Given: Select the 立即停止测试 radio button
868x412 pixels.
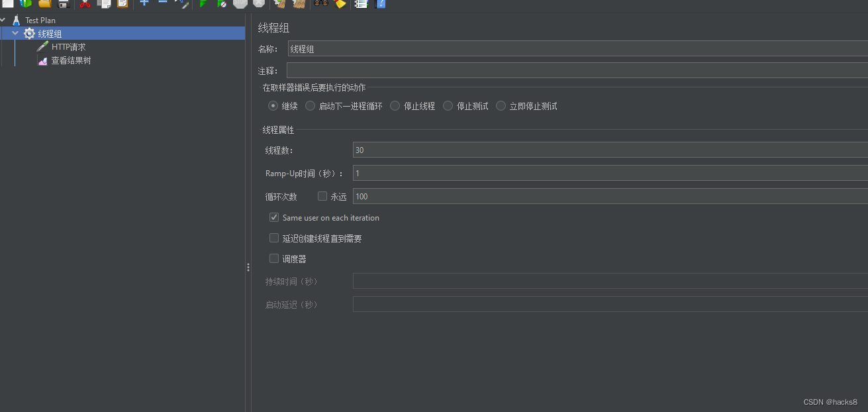Looking at the screenshot, I should point(501,105).
